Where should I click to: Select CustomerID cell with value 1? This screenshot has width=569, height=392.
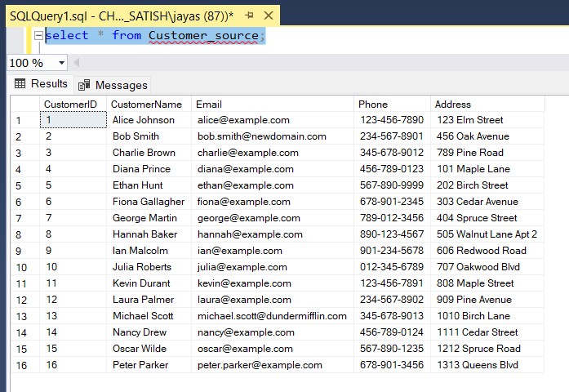[73, 120]
